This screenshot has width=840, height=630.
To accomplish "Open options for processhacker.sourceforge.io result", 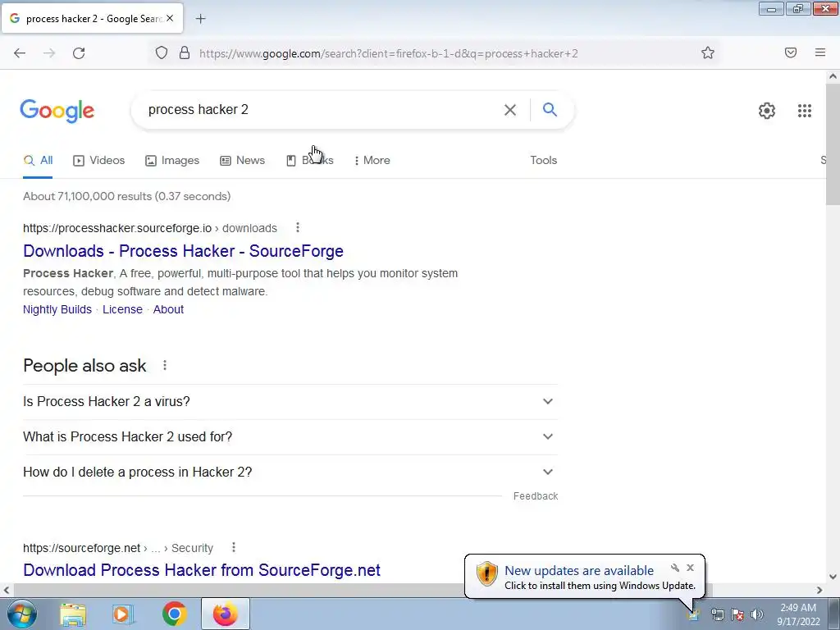I will 297,228.
